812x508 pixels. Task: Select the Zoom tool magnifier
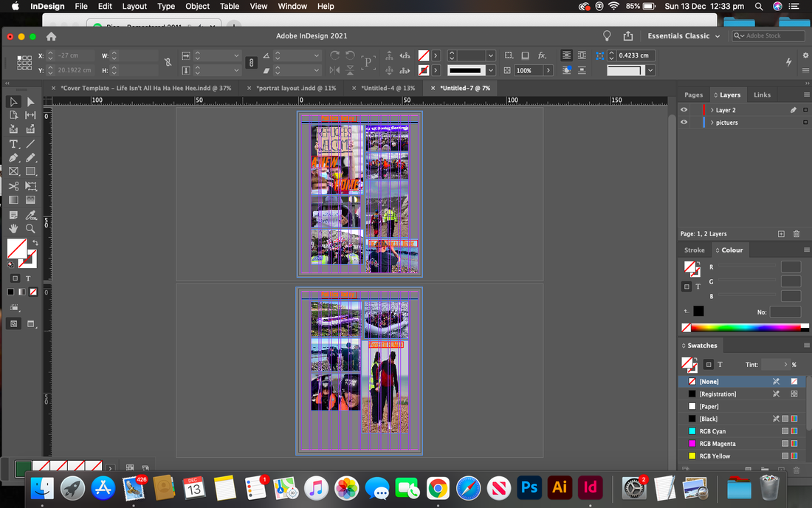(30, 228)
